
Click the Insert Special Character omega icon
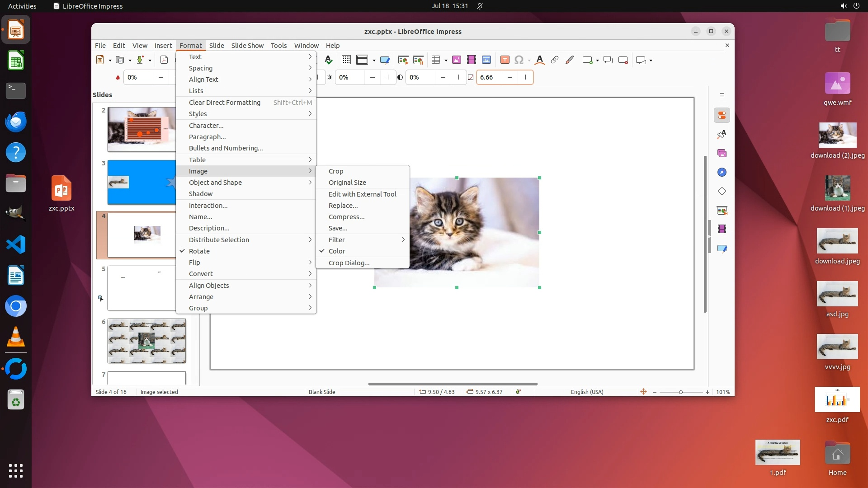(519, 60)
